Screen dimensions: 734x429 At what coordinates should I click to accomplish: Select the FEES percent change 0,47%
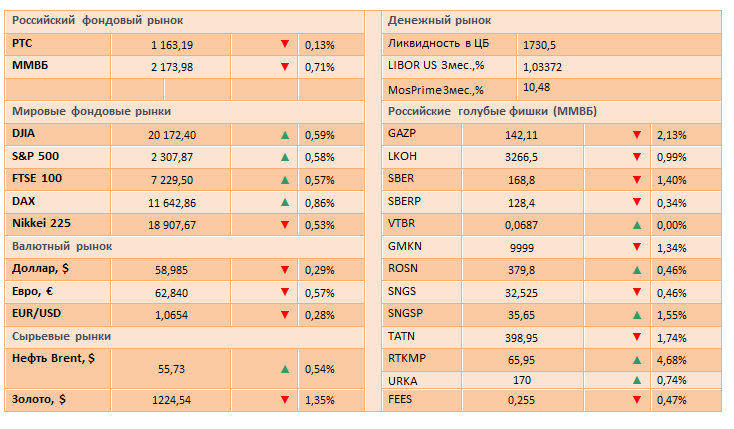point(672,400)
